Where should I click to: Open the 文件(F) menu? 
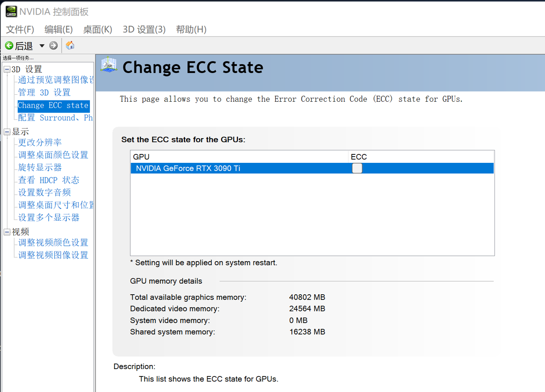click(x=20, y=30)
